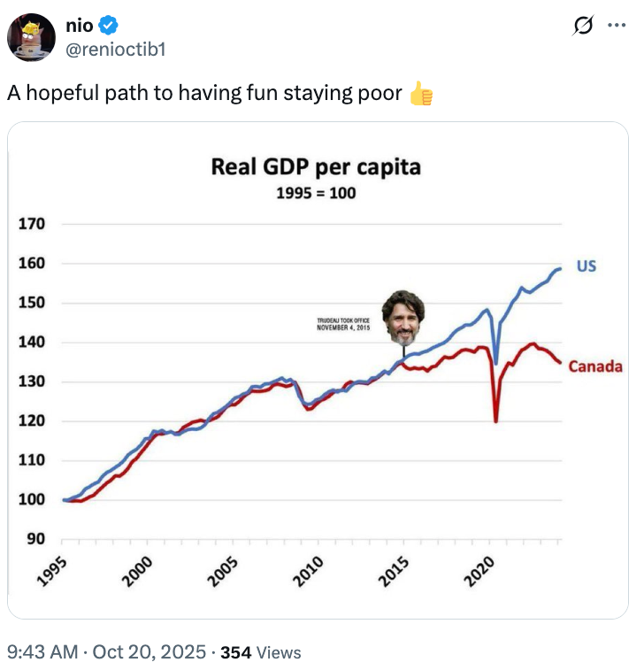Open the three-dot more options menu
Screen dimensions: 644x670
click(615, 27)
